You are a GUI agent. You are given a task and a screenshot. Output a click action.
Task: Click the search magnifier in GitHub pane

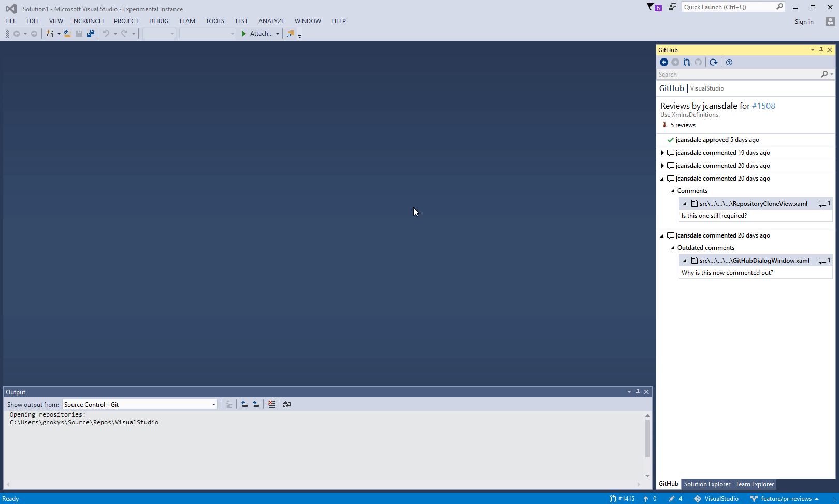click(x=824, y=75)
